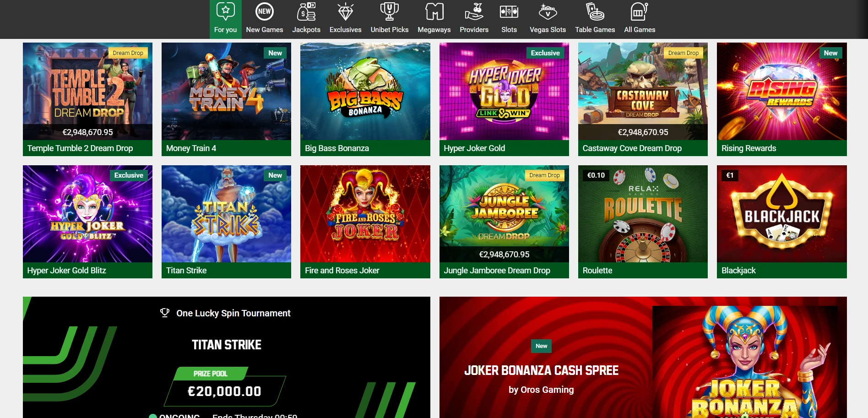
Task: Click the Vegas Slots gem icon
Action: (548, 11)
